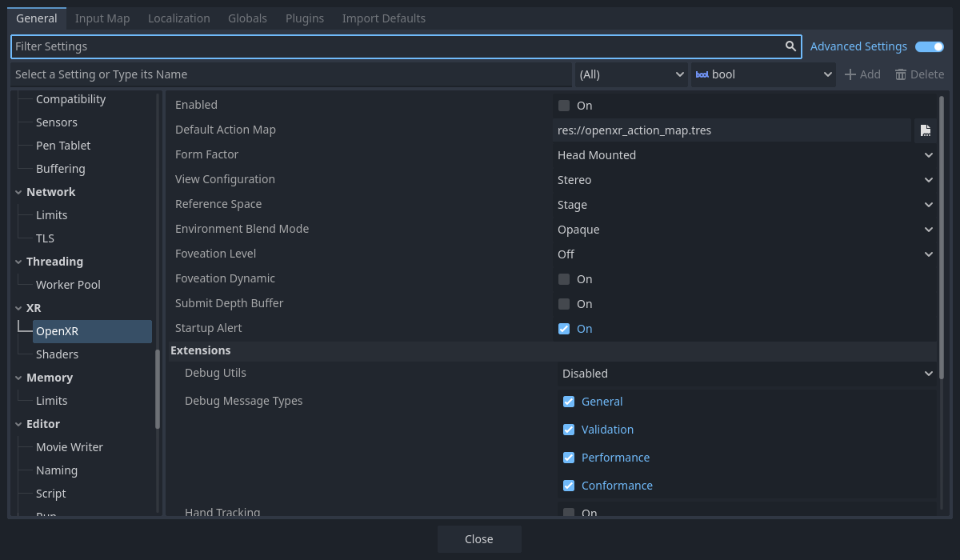Image resolution: width=960 pixels, height=560 pixels.
Task: Click the Close button
Action: click(479, 538)
